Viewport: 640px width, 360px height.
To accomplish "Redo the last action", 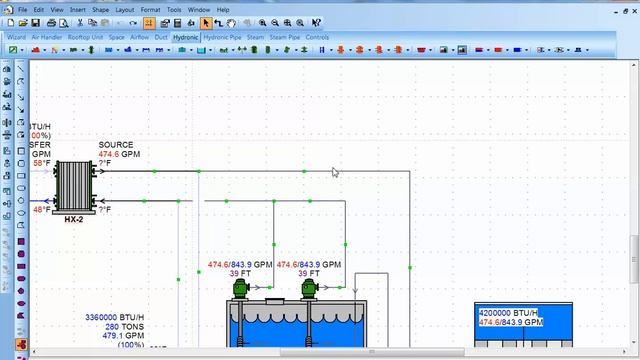I will (133, 23).
